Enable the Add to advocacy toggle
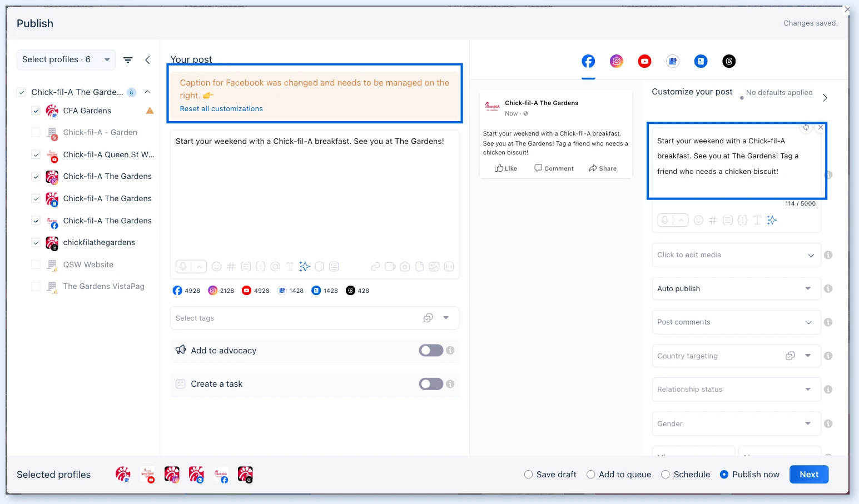The image size is (859, 504). (431, 351)
